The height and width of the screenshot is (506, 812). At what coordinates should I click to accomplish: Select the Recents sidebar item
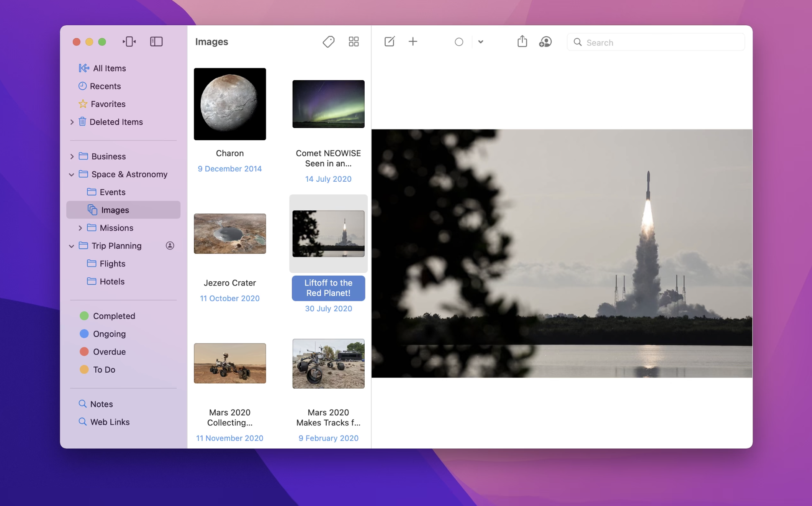(x=105, y=86)
